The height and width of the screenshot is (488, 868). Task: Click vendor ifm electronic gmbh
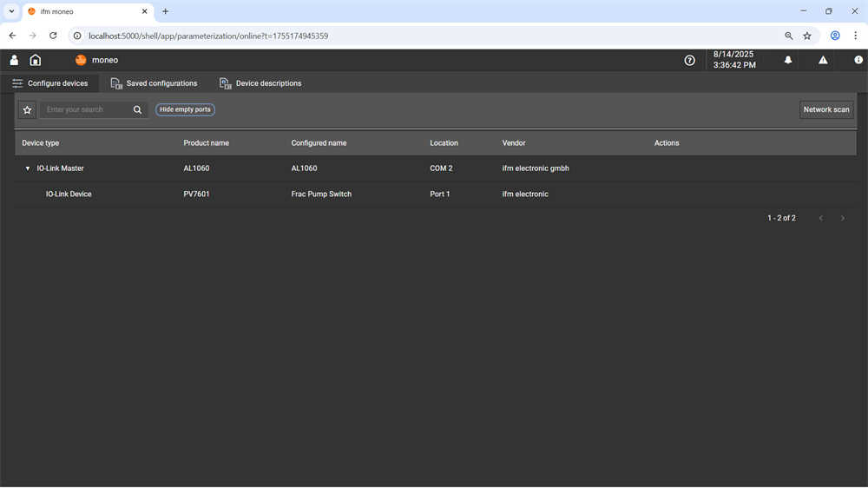pyautogui.click(x=536, y=168)
